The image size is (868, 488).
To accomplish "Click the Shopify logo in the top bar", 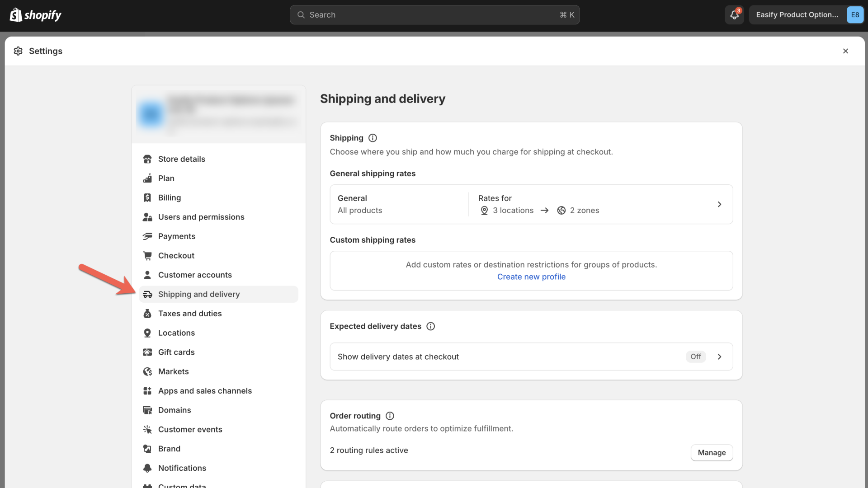I will pyautogui.click(x=35, y=14).
